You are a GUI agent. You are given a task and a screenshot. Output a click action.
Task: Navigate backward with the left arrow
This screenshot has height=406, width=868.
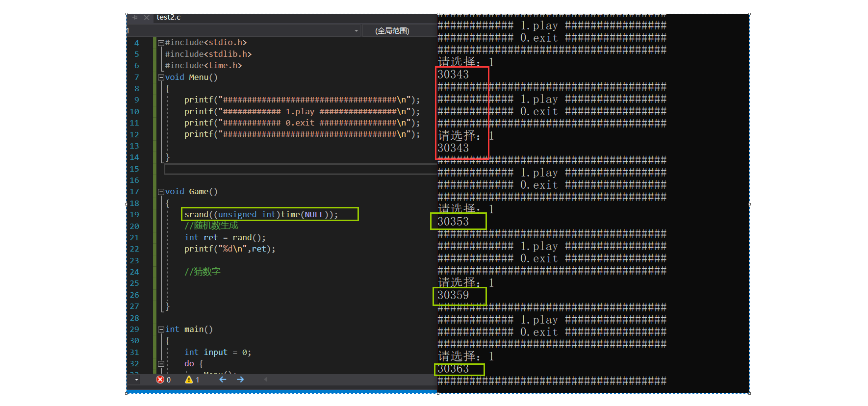pyautogui.click(x=223, y=380)
